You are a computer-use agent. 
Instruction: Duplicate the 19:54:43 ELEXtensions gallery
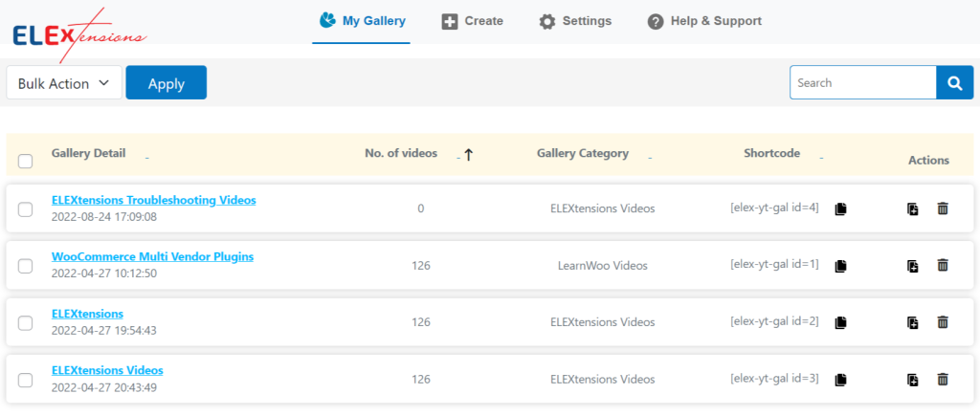point(913,323)
